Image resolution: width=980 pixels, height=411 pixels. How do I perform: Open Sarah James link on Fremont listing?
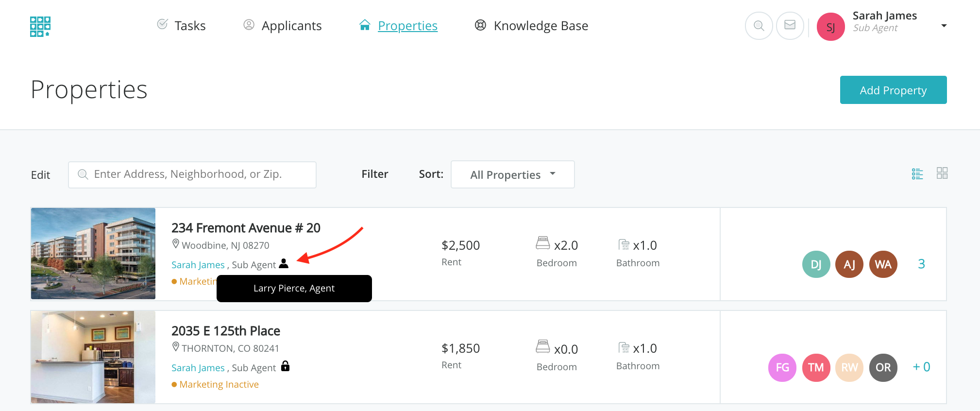198,265
